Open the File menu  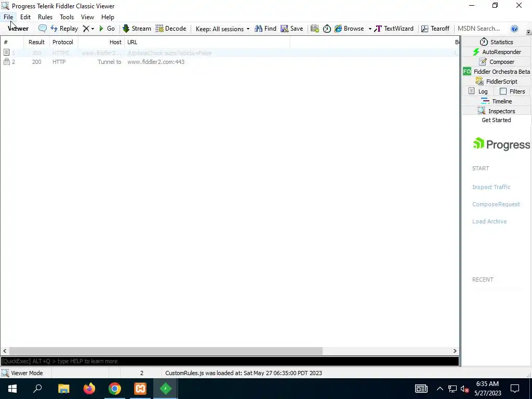[x=8, y=17]
